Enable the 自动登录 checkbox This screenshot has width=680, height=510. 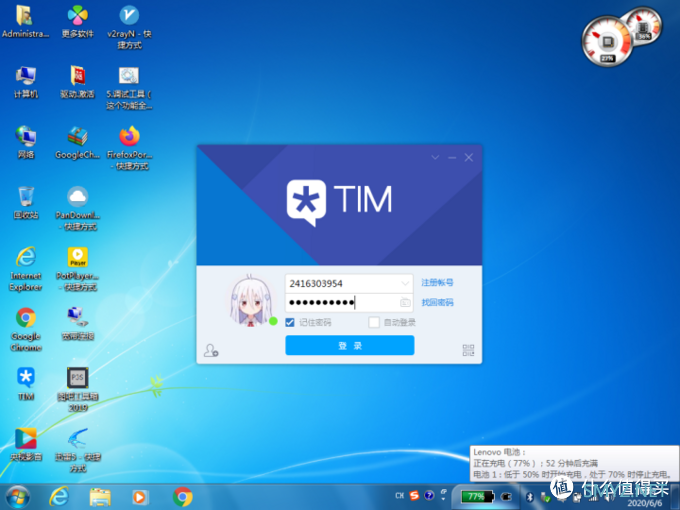[x=373, y=322]
